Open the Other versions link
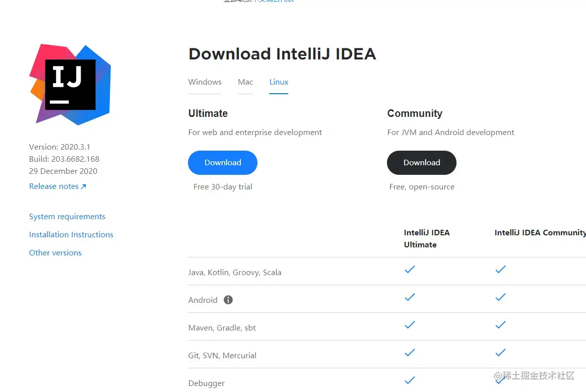This screenshot has height=392, width=586. [x=55, y=252]
